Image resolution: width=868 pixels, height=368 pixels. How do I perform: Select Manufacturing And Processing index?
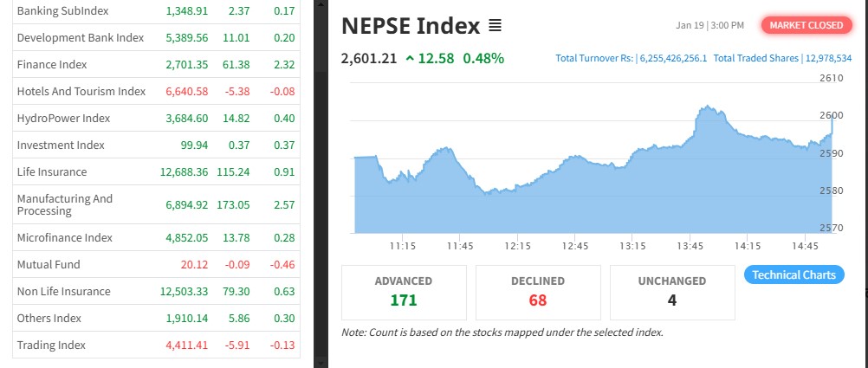pyautogui.click(x=65, y=204)
